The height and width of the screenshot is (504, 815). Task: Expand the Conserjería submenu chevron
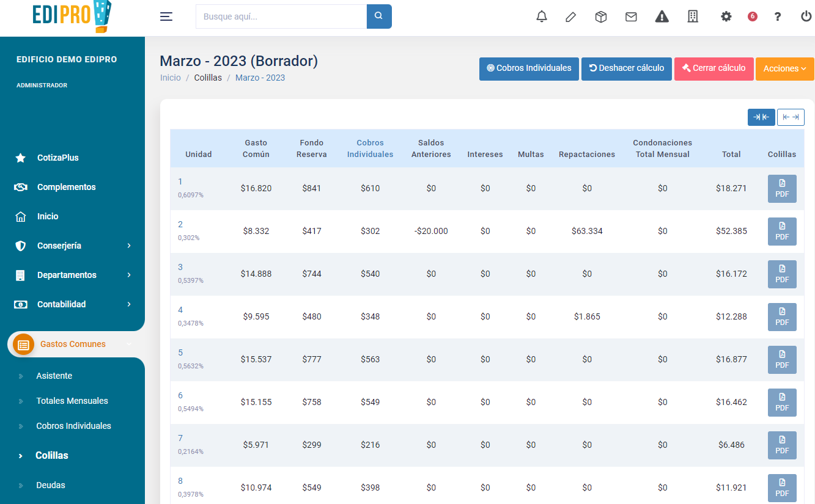click(129, 246)
